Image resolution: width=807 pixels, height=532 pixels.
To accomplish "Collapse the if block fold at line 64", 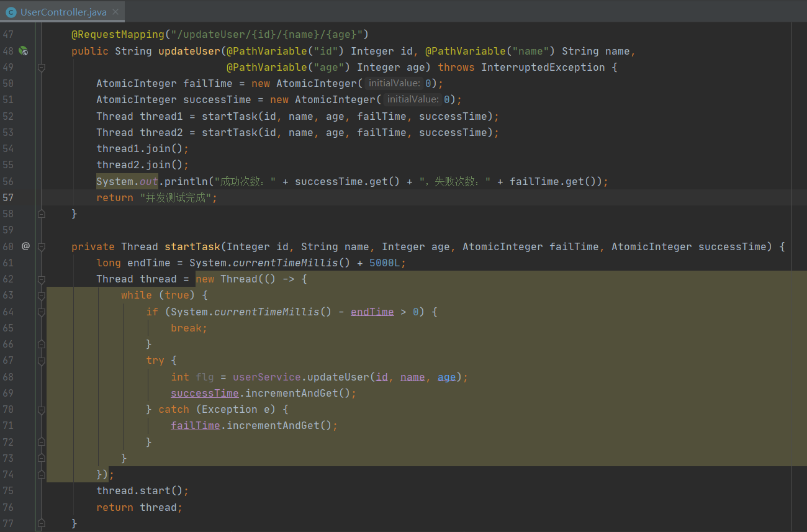I will (42, 312).
